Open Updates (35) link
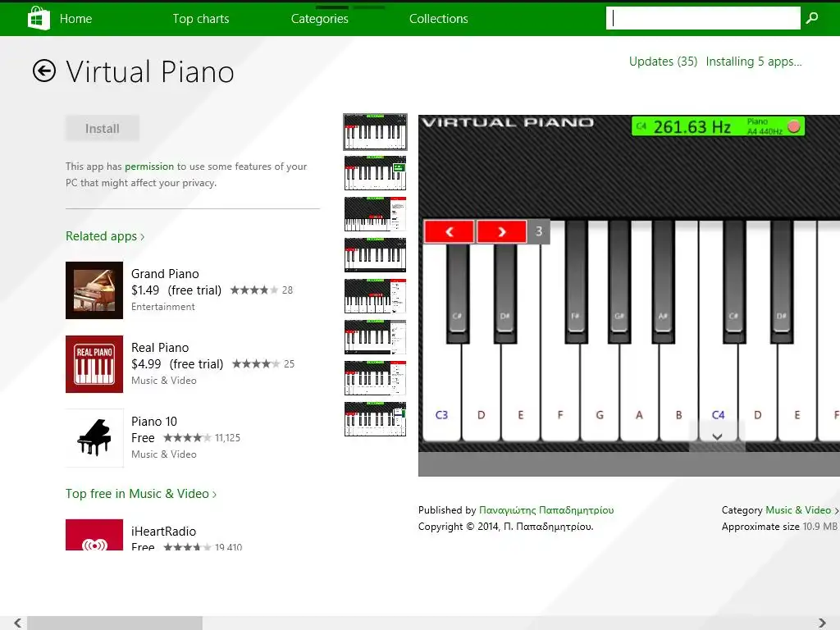This screenshot has width=840, height=630. pyautogui.click(x=663, y=62)
